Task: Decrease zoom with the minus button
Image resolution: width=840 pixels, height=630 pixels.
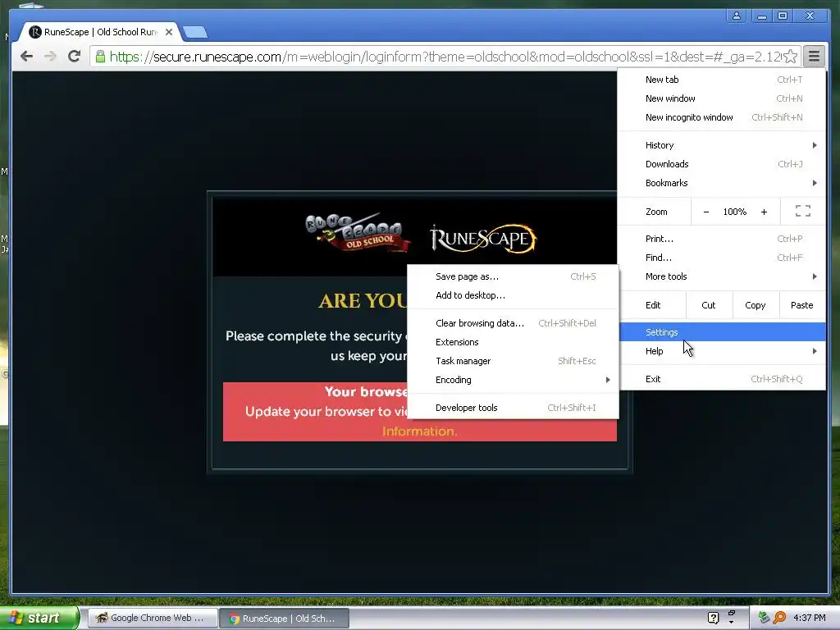Action: (x=706, y=212)
